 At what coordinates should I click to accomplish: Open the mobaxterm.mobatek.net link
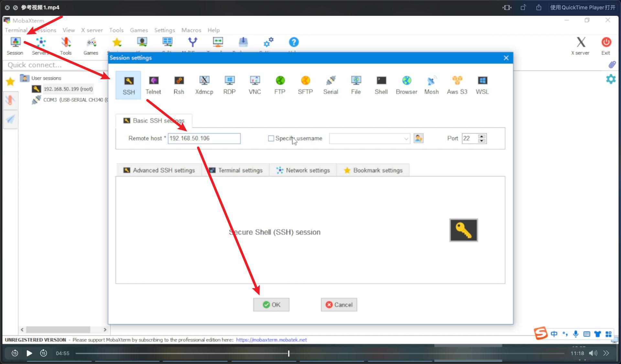tap(271, 340)
